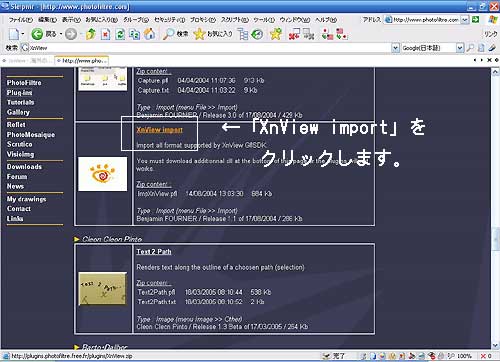
Task: Switch to the first dimmed XnView tab
Action: click(x=28, y=61)
